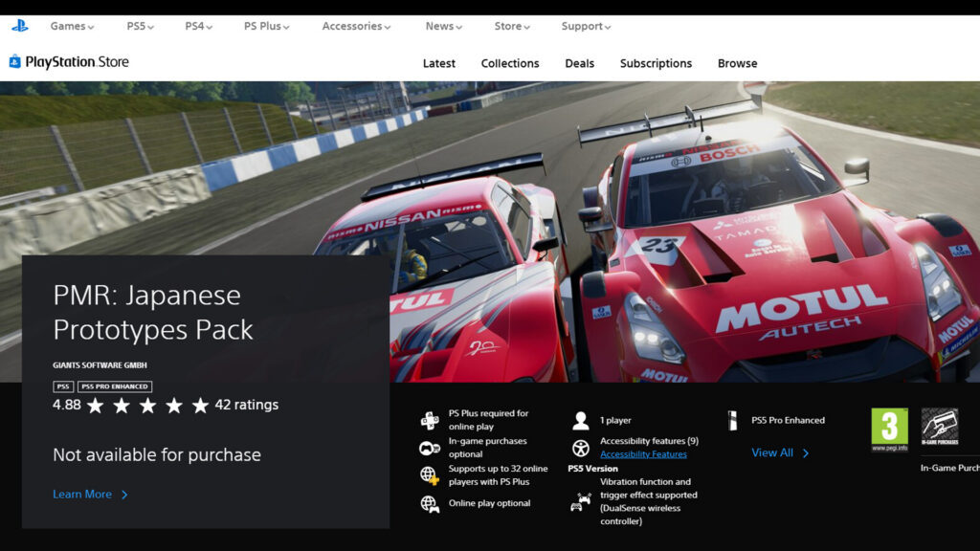Click the PEGI 3 rating badge
Image resolution: width=980 pixels, height=551 pixels.
tap(889, 430)
